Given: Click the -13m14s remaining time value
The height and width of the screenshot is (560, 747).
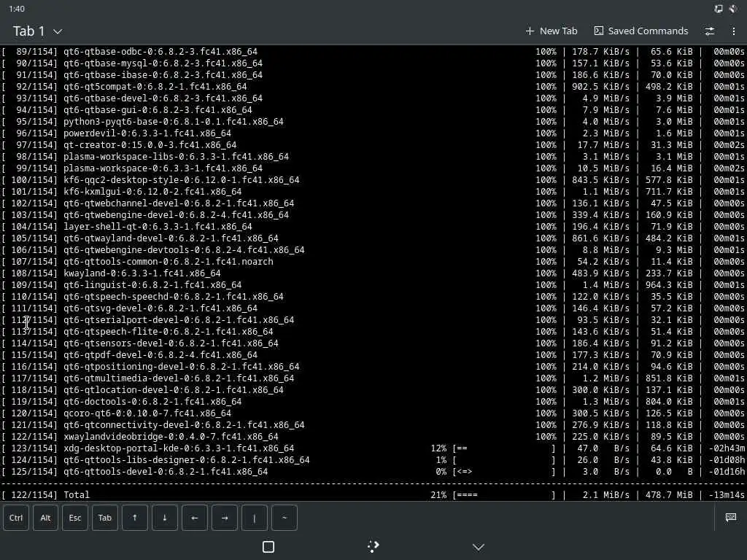Looking at the screenshot, I should [727, 495].
